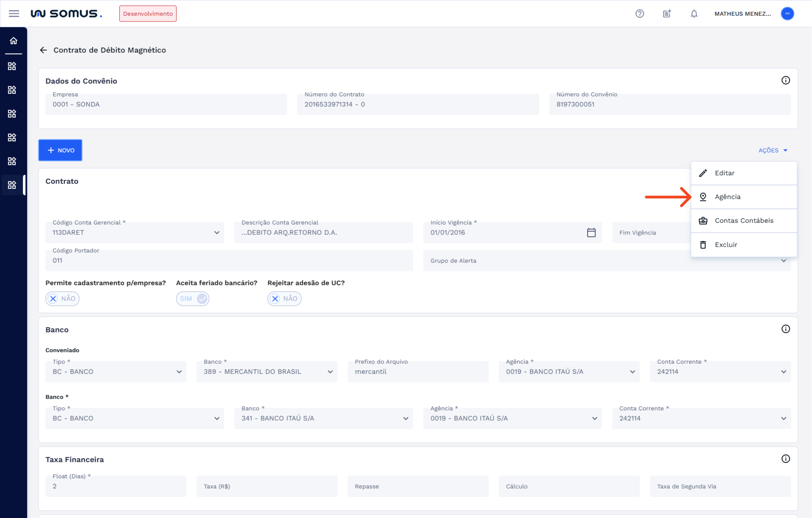Go back using the arrow beside the page title
Screen dimensions: 812x518
(43, 50)
